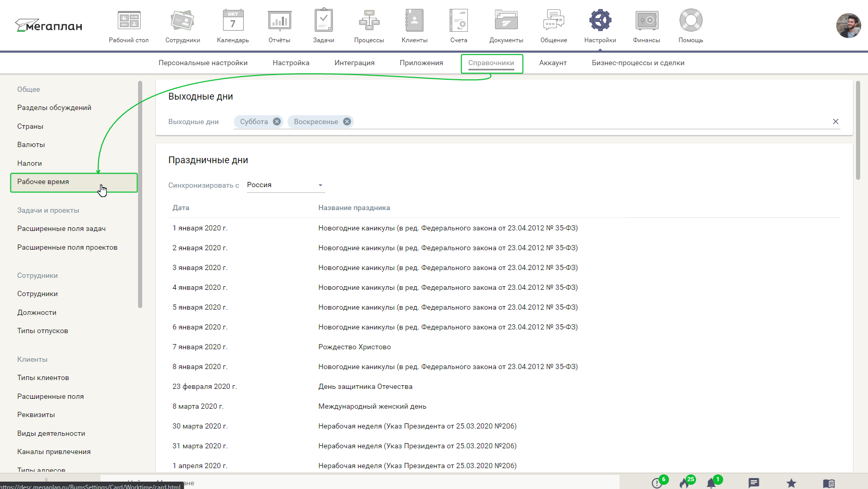The width and height of the screenshot is (868, 489).
Task: Open notifications bell icon
Action: coord(712,482)
